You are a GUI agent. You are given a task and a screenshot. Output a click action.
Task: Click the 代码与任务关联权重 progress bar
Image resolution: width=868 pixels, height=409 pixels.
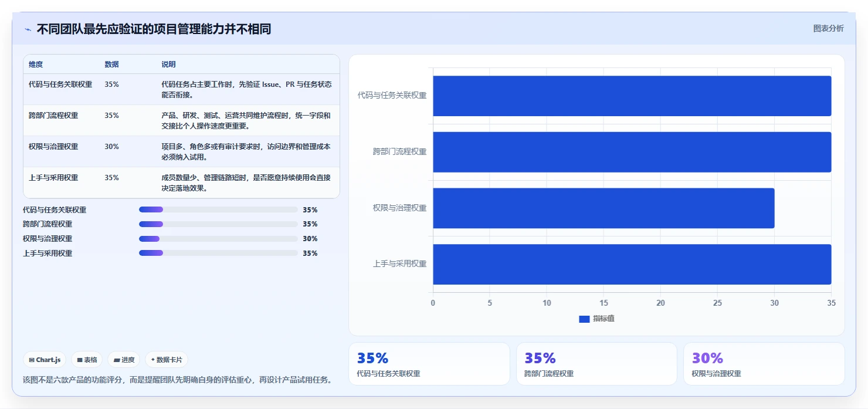pyautogui.click(x=218, y=209)
